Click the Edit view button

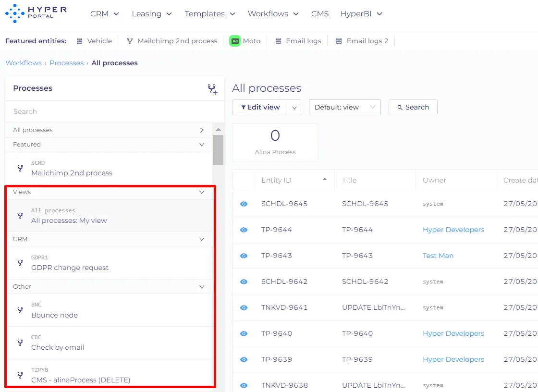pyautogui.click(x=260, y=108)
